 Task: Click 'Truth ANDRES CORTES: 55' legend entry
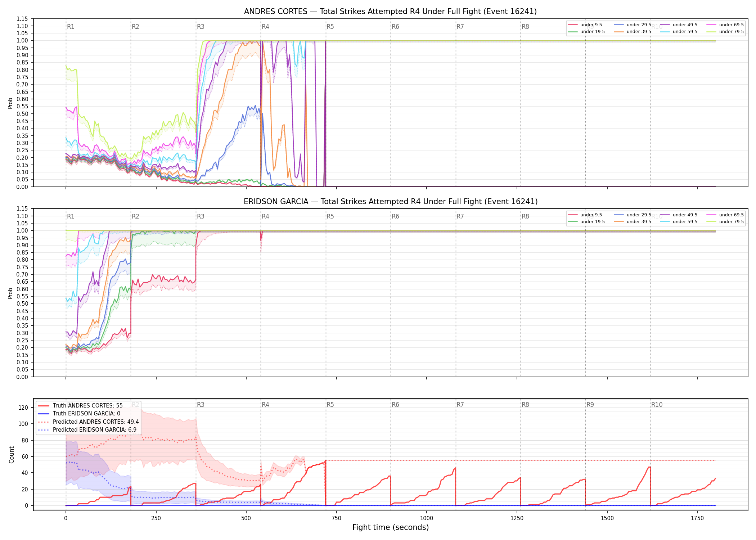pyautogui.click(x=80, y=406)
